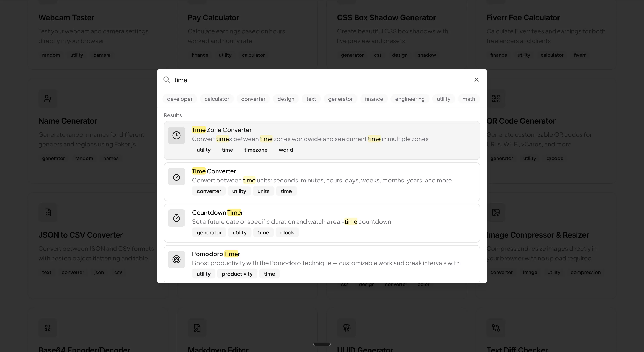Select the math filter chip
The image size is (644, 352).
tap(469, 99)
